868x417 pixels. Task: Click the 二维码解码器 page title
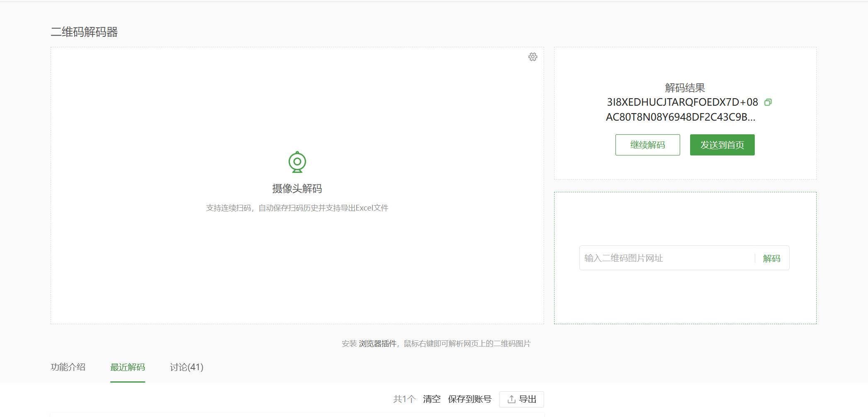tap(84, 32)
